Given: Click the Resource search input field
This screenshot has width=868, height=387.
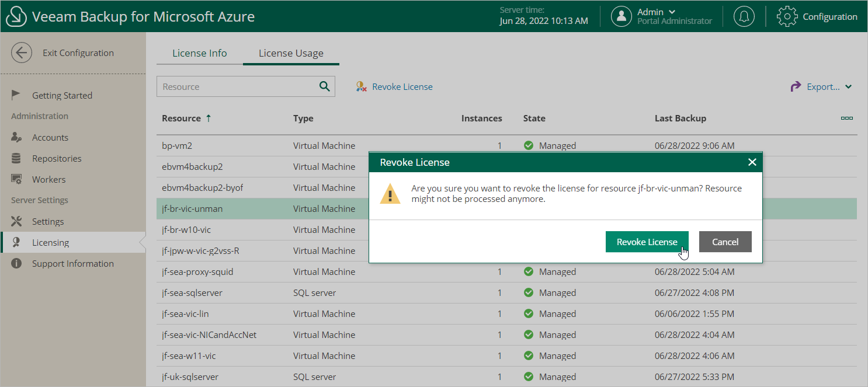Looking at the screenshot, I should [237, 86].
